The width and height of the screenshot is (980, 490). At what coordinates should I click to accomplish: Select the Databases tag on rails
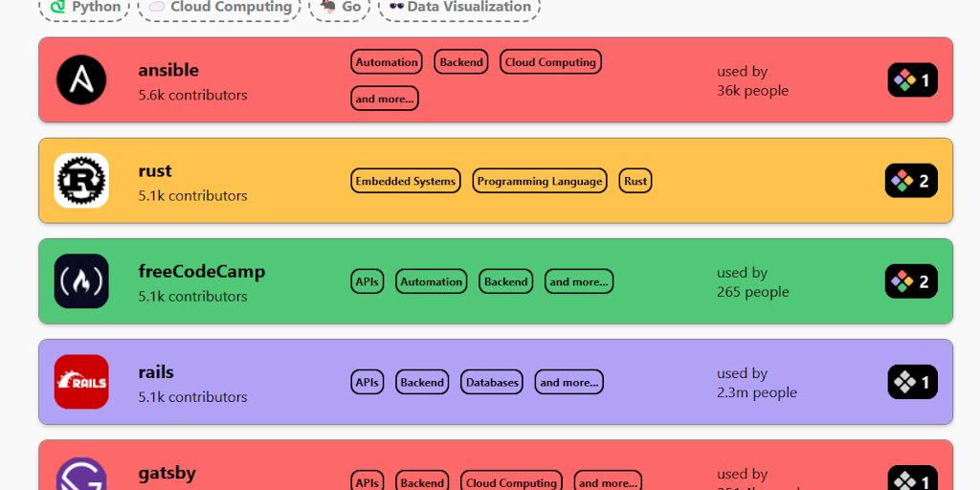point(492,383)
